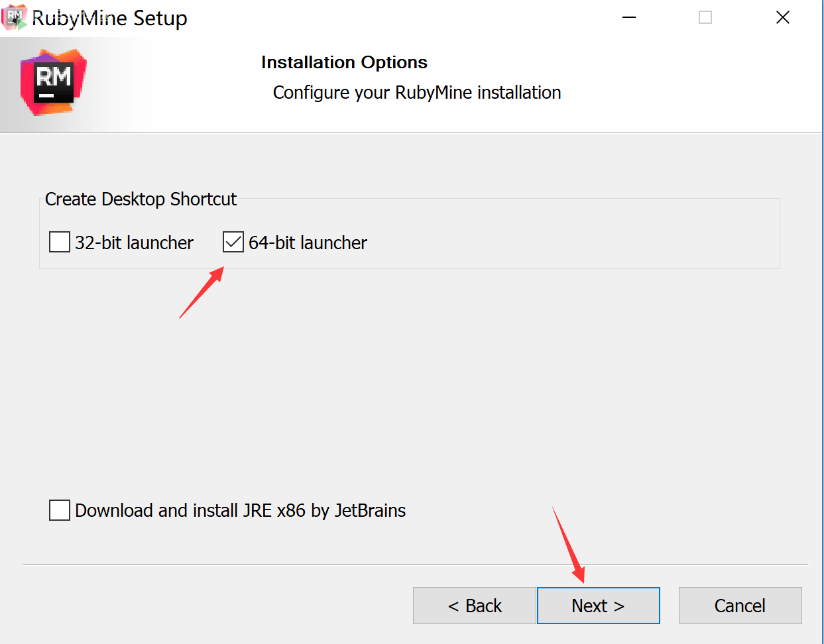Enable the 32-bit launcher checkbox
Screen dimensions: 824x644
(x=60, y=242)
